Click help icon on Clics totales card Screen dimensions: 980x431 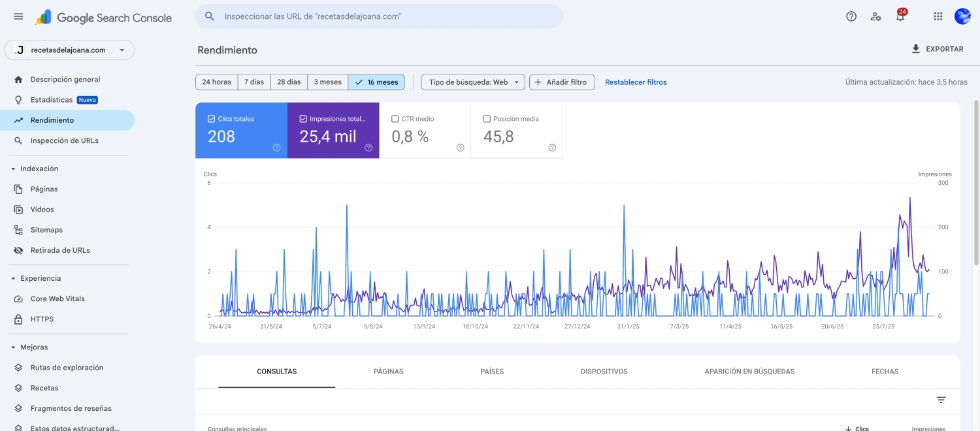[276, 148]
